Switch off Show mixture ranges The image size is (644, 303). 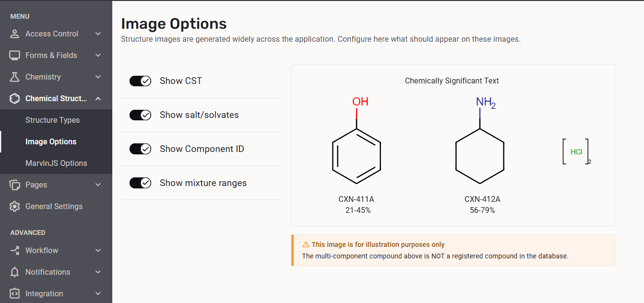[x=140, y=183]
